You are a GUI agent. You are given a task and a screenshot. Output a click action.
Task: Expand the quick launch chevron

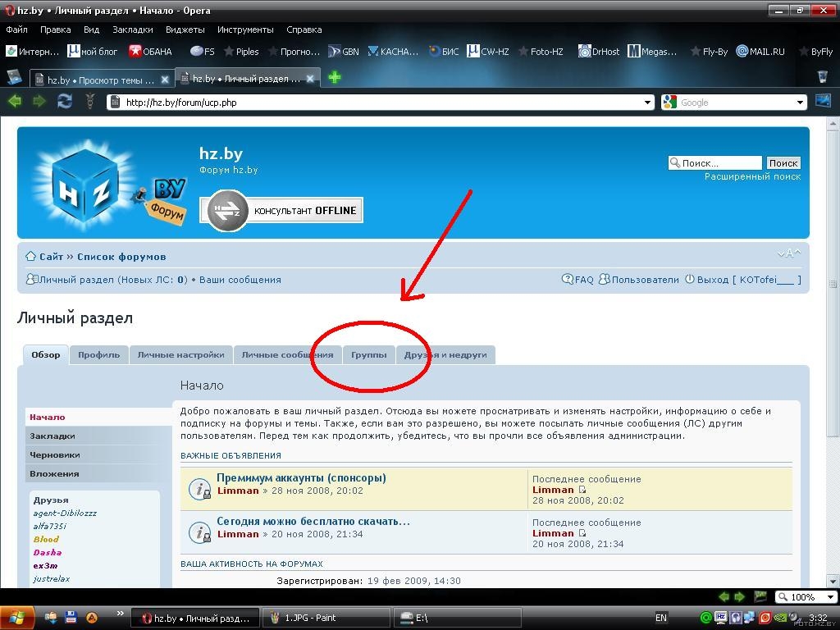(120, 614)
